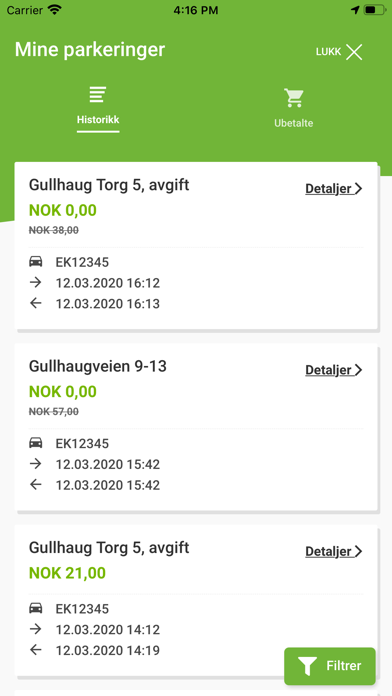
Task: Tap the X icon beside LUKK
Action: [354, 52]
